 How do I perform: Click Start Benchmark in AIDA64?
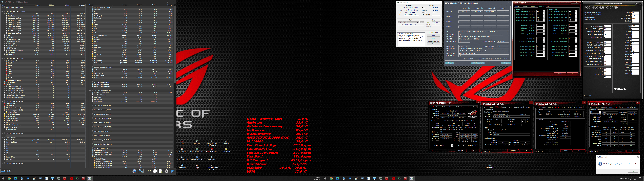point(478,63)
